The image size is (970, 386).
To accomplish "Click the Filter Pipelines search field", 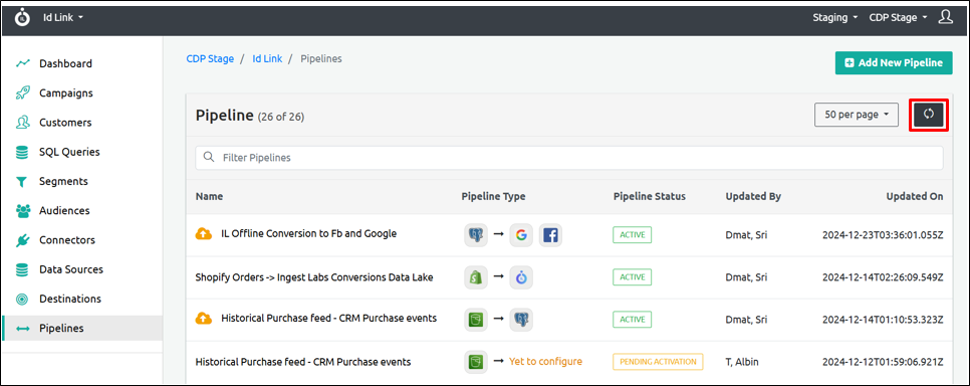I will [x=569, y=158].
